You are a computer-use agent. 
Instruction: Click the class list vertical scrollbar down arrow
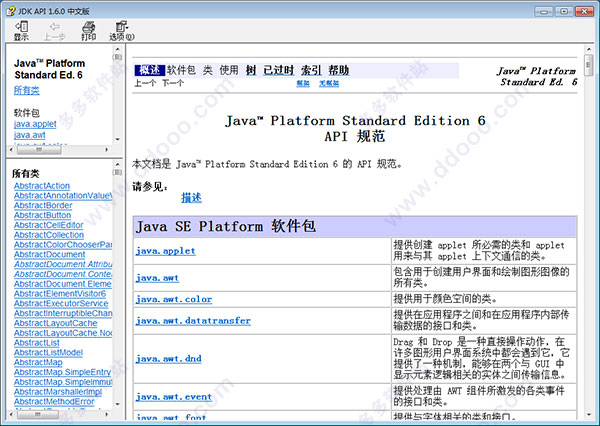(x=117, y=404)
